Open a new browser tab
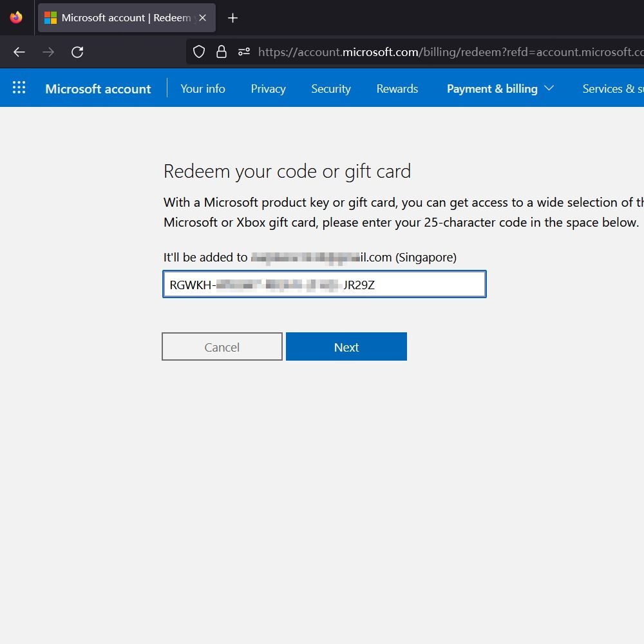 [233, 18]
